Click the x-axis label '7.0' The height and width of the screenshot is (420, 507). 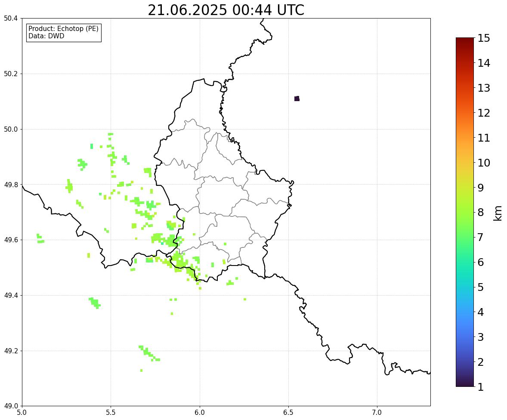coord(377,413)
